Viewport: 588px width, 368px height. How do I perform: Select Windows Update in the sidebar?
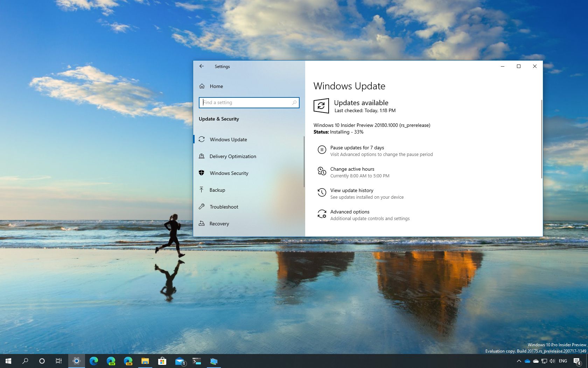228,139
